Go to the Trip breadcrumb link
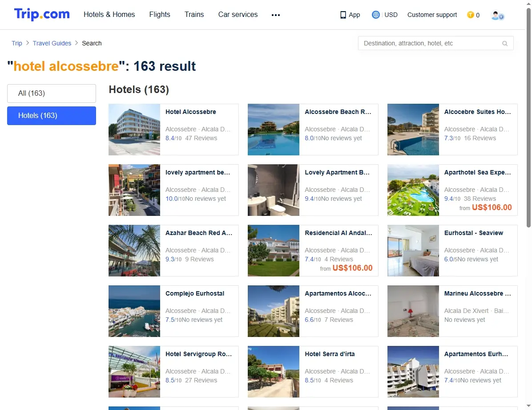Image resolution: width=532 pixels, height=410 pixels. [x=17, y=43]
